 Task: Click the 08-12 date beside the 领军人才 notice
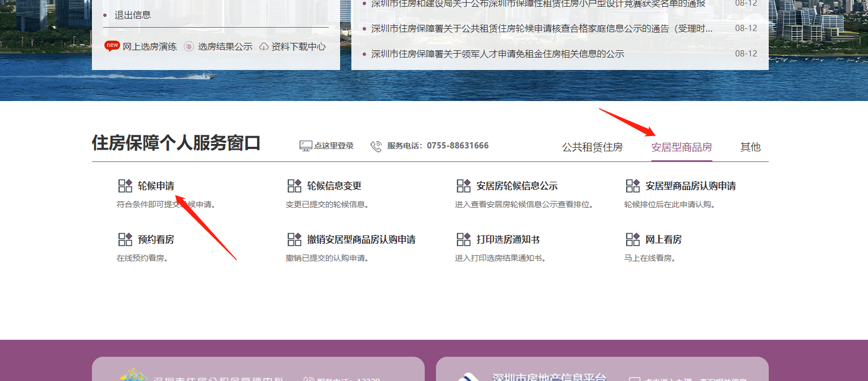[746, 54]
